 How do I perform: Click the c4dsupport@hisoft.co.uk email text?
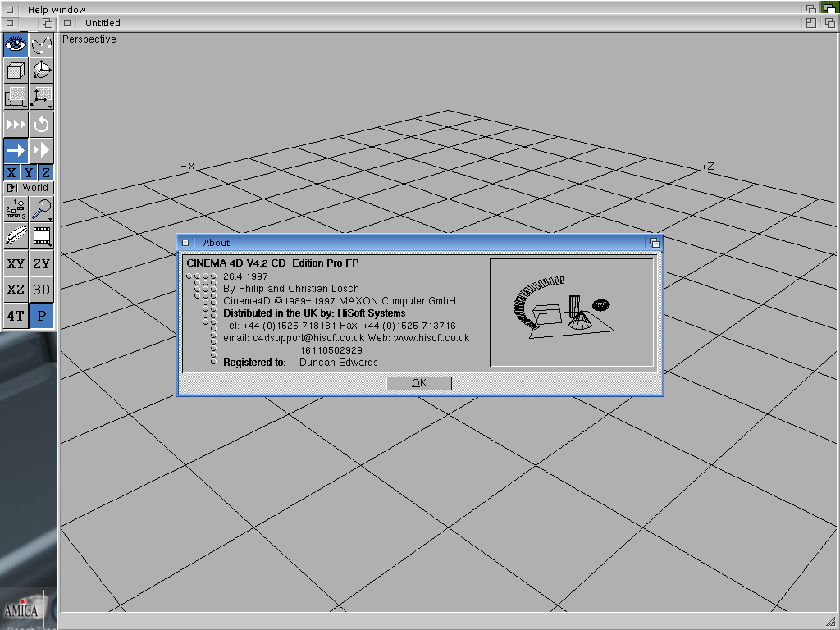tap(308, 338)
